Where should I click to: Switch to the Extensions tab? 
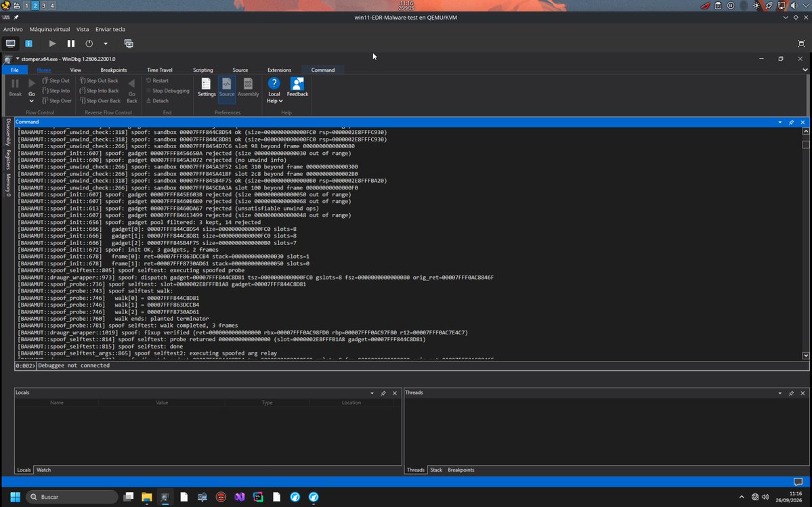tap(279, 70)
